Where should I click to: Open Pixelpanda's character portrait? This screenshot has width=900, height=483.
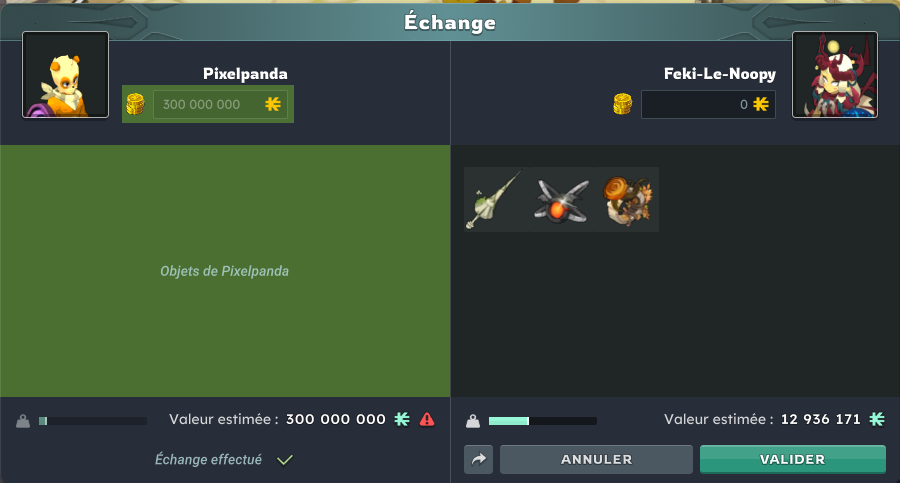point(65,75)
